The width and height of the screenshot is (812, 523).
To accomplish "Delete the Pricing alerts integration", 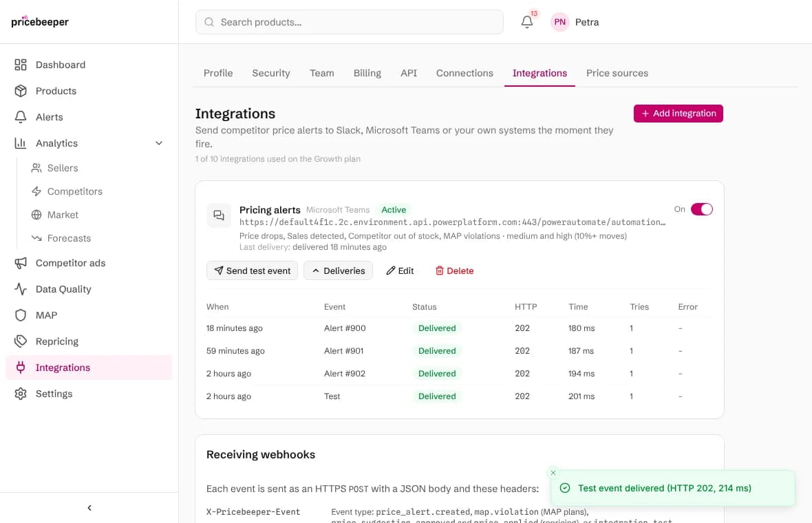I will 454,270.
